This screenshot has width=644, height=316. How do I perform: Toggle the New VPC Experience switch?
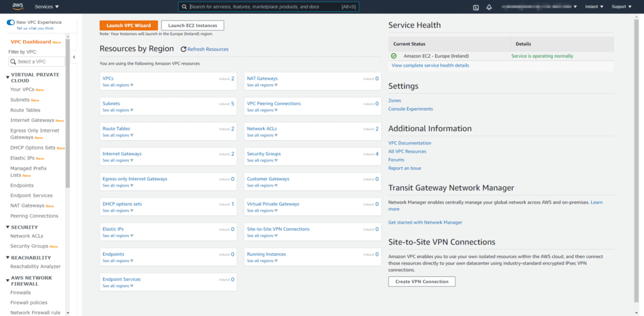pyautogui.click(x=11, y=22)
